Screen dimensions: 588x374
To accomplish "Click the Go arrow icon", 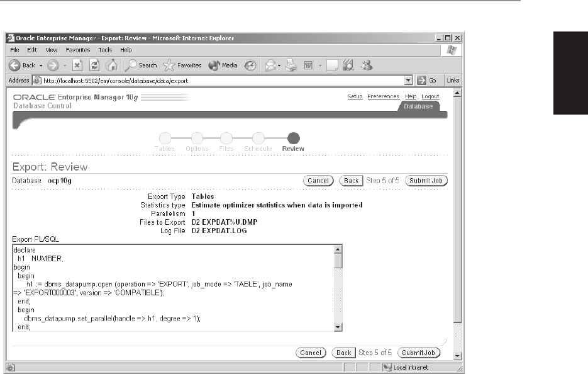I will [421, 81].
